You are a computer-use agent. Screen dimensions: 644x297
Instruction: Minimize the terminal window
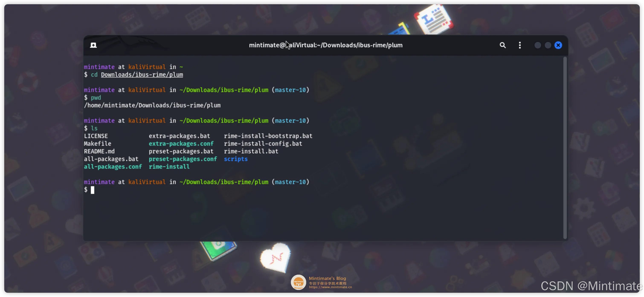[x=538, y=45]
